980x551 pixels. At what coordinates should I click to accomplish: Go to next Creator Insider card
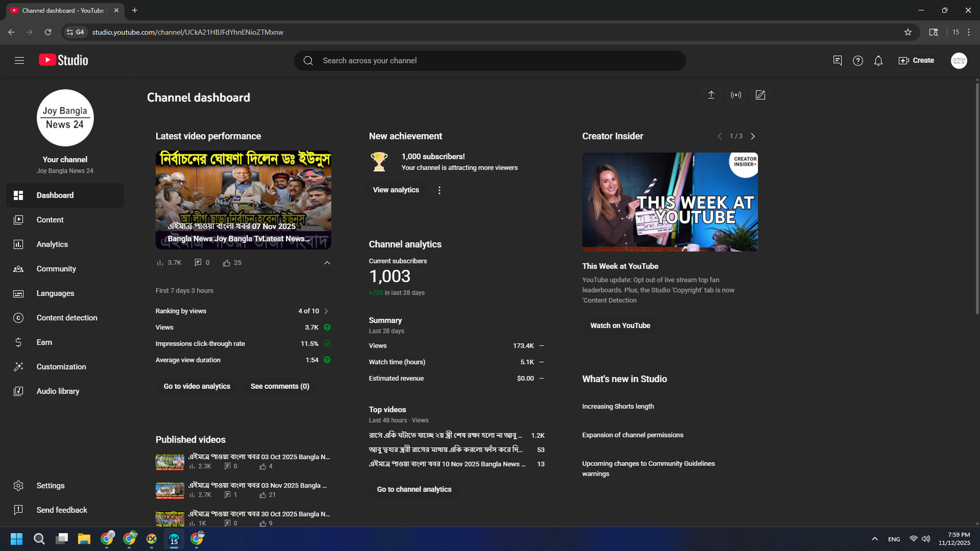(x=753, y=137)
